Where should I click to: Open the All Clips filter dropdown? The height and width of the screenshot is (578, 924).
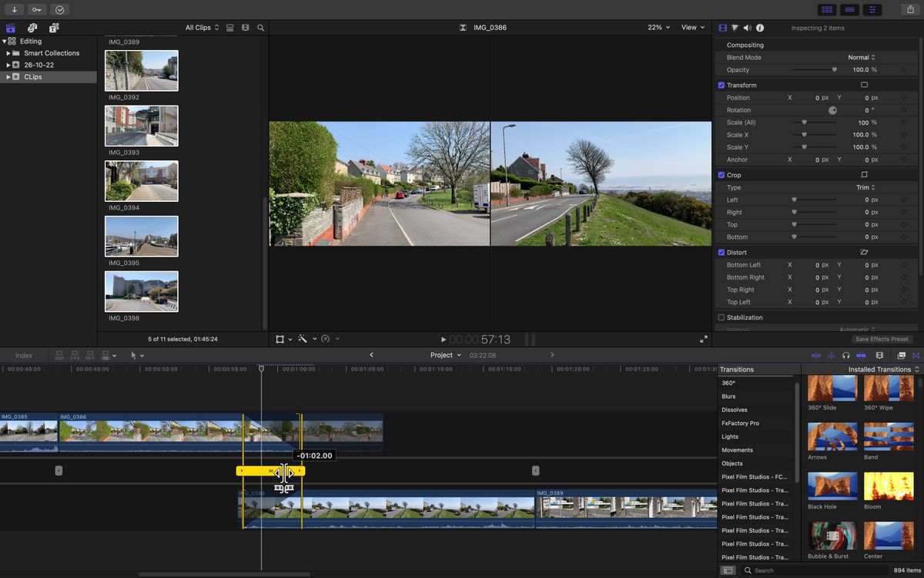[x=201, y=27]
